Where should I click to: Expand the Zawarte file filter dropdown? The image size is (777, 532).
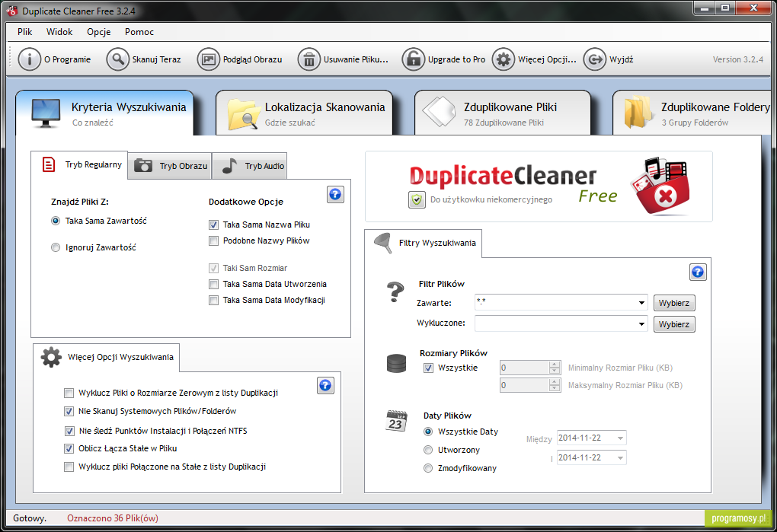point(641,303)
